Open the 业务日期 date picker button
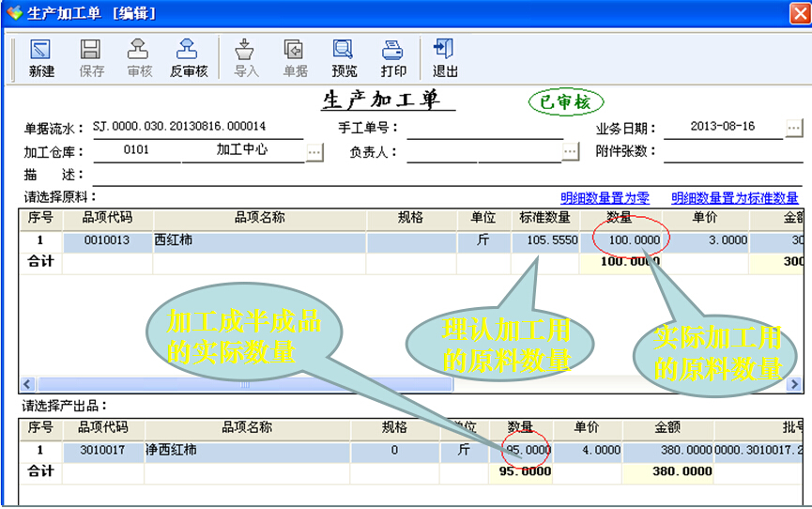 (x=794, y=128)
